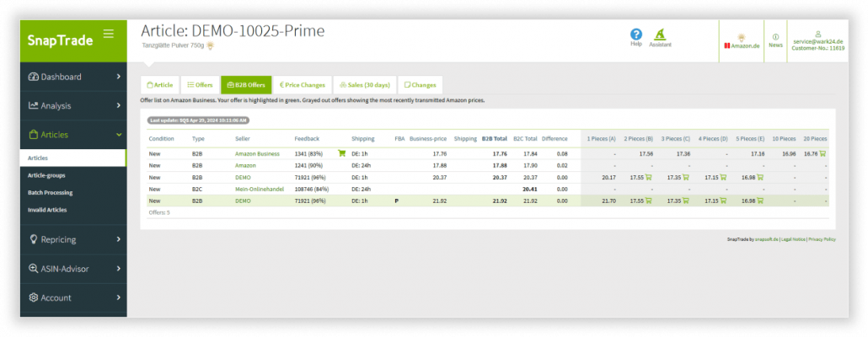Click the user profile icon above the email
This screenshot has height=337, width=868.
tap(818, 34)
